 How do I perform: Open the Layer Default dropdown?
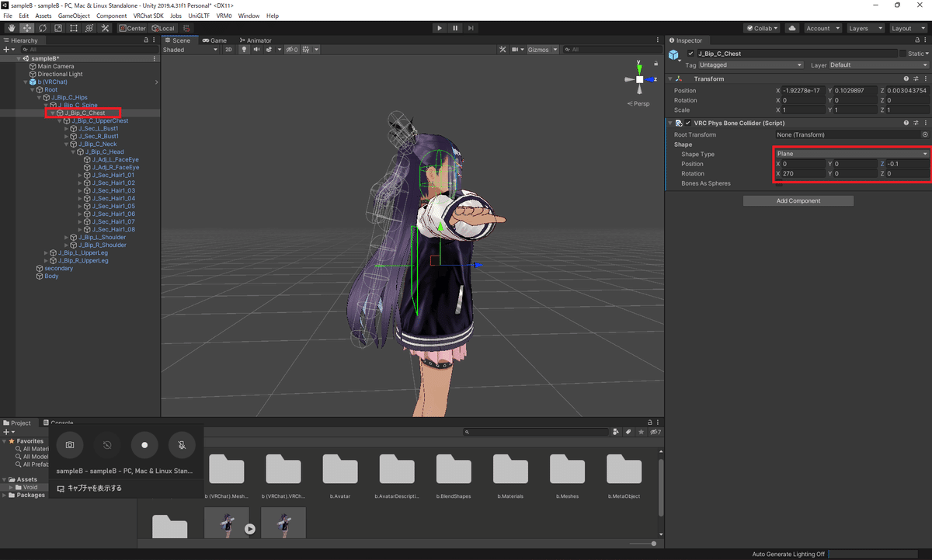tap(878, 65)
